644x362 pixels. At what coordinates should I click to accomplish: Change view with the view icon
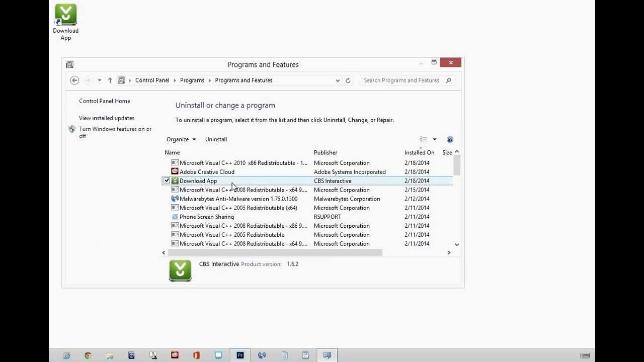coord(423,139)
